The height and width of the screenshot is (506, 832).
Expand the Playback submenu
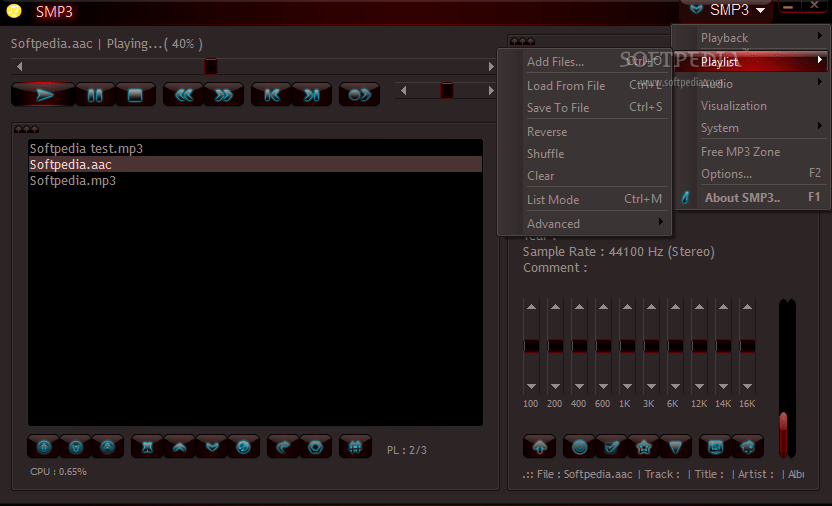tap(750, 38)
